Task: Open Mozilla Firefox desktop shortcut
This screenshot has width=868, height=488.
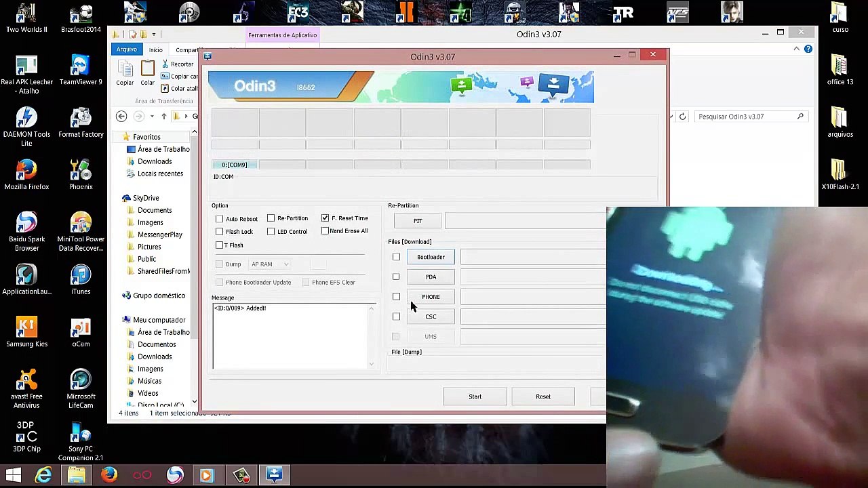Action: (x=26, y=175)
